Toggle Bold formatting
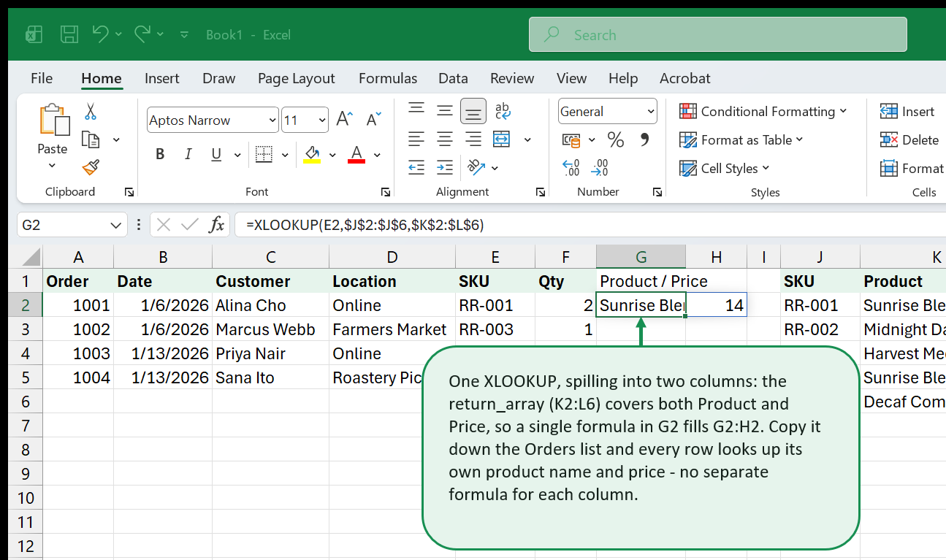 coord(160,154)
